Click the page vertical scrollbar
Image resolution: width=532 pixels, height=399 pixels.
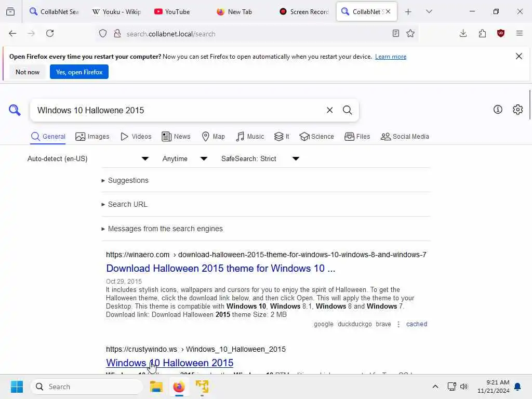[529, 105]
